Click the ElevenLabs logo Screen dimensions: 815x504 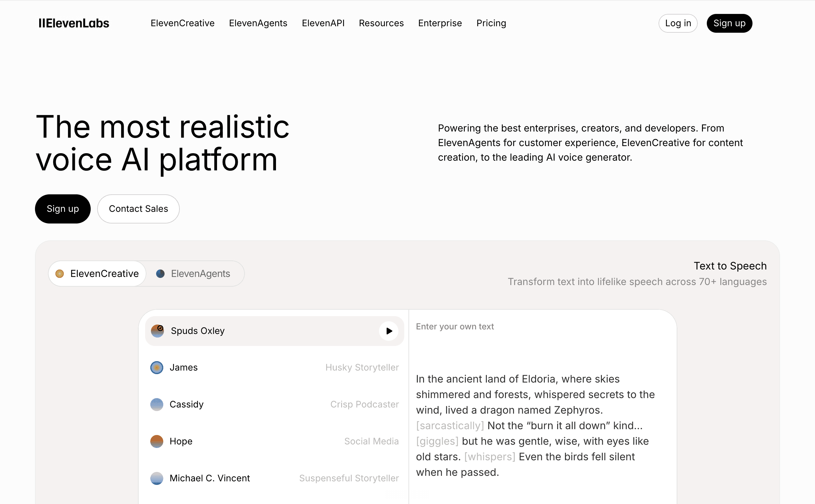pos(74,23)
